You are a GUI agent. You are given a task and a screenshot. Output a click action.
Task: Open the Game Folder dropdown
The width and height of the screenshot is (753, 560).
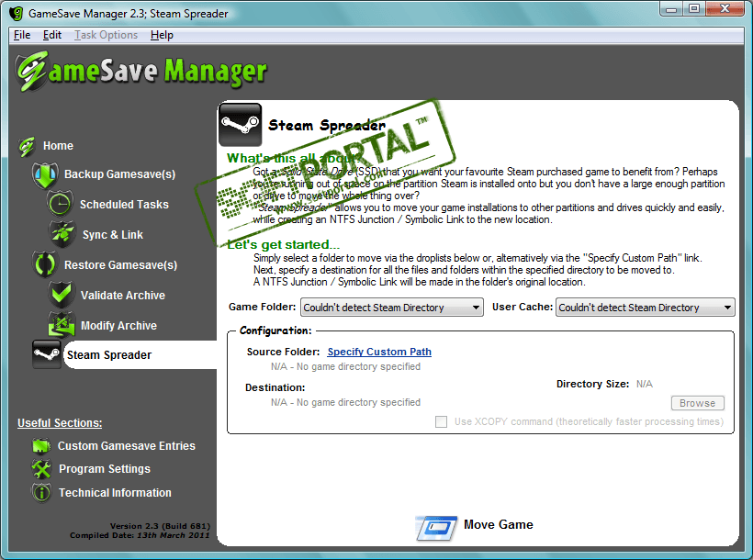click(x=392, y=308)
